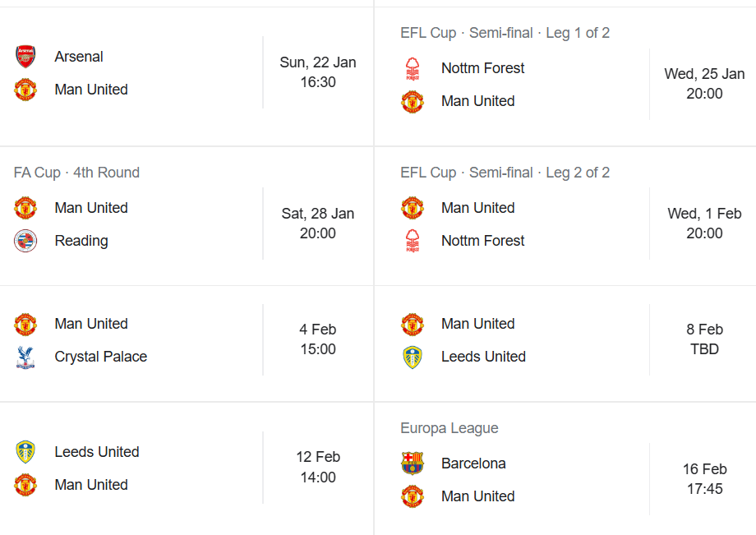Select the Crystal Palace team name
The width and height of the screenshot is (756, 535).
tap(101, 357)
